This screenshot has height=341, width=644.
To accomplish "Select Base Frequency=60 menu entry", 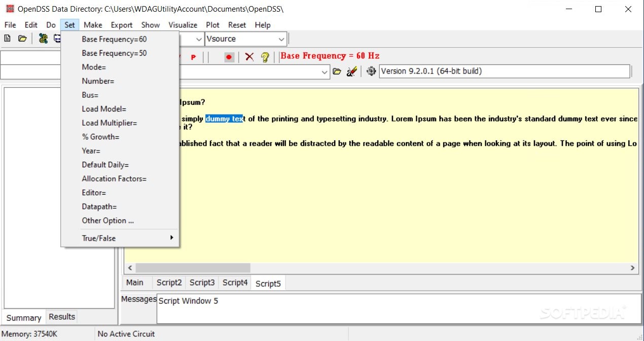I will pos(120,39).
